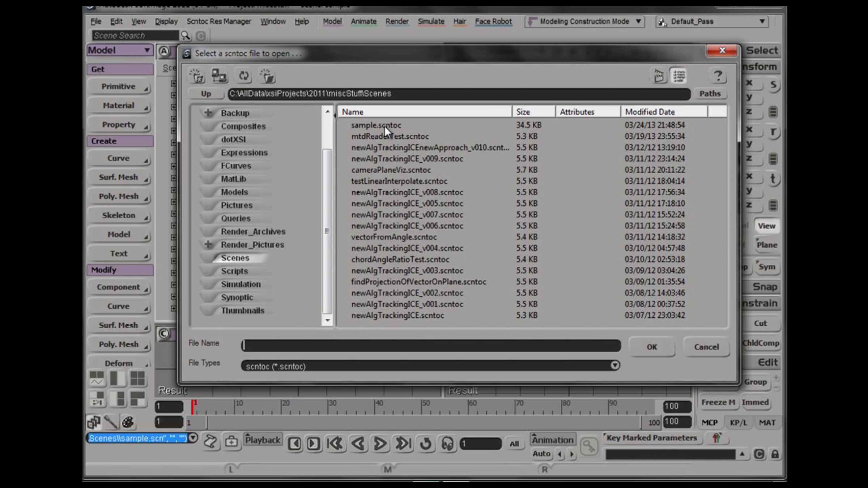The height and width of the screenshot is (488, 868).
Task: Click the four-pane viewport layout icon
Action: click(x=137, y=378)
